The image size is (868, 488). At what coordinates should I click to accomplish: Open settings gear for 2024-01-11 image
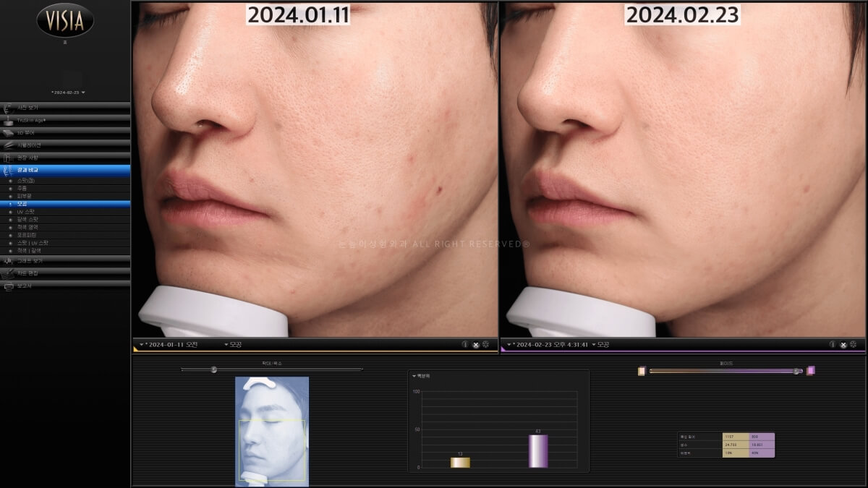click(485, 345)
